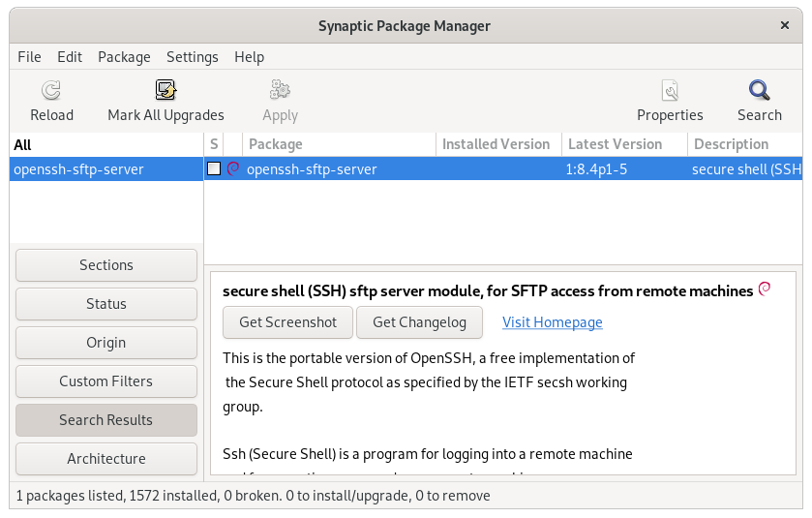
Task: Click the Reload toolbar icon
Action: point(51,91)
